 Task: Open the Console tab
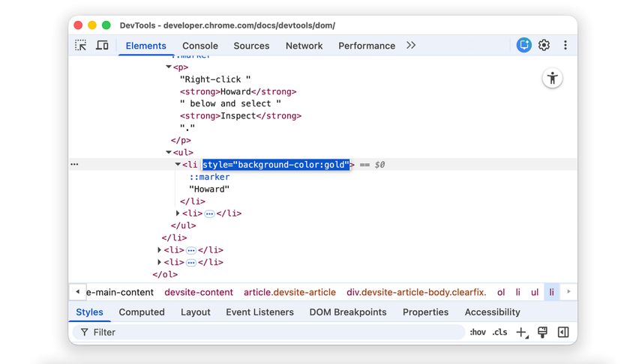199,46
